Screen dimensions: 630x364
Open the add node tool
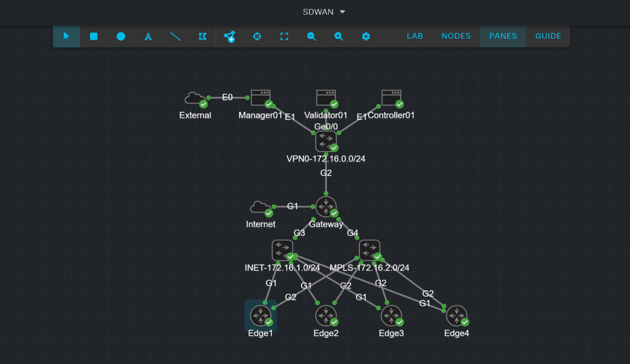tap(229, 36)
